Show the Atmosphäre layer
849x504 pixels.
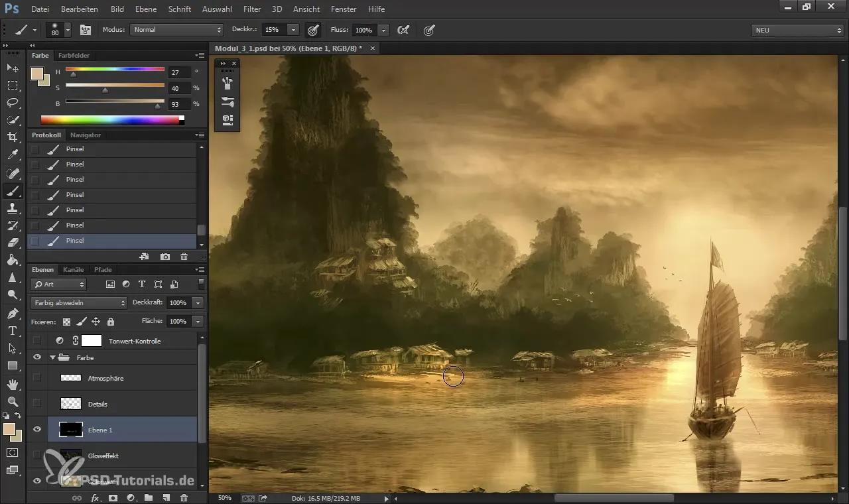point(37,378)
